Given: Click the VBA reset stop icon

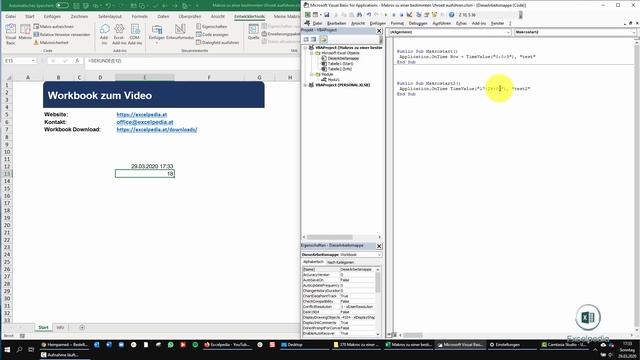Looking at the screenshot, I should (x=401, y=15).
